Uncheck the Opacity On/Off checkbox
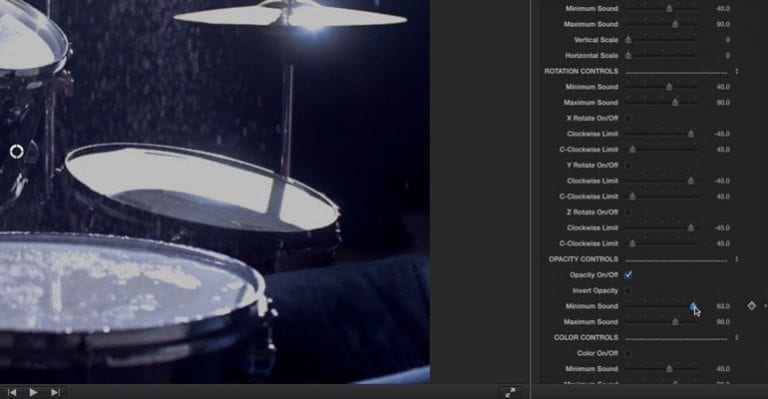 (628, 275)
